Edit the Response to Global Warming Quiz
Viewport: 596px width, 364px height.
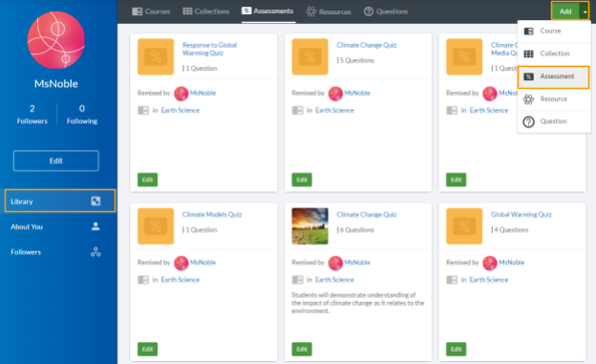(147, 180)
